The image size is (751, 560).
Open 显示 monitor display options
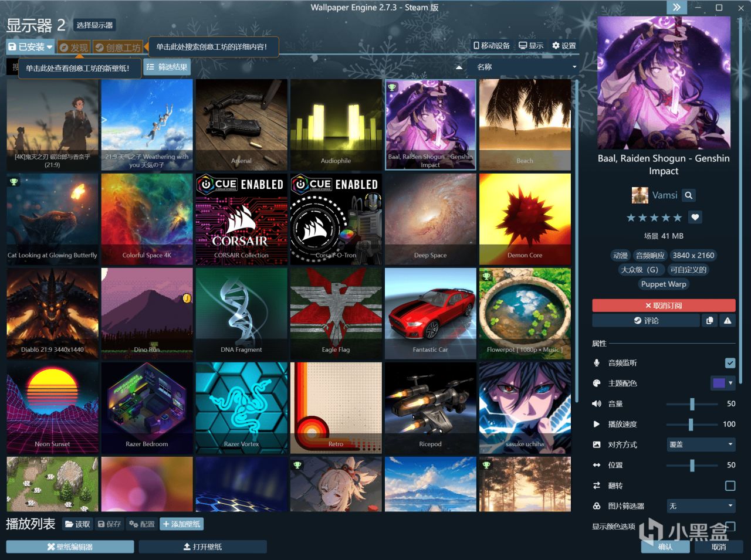(531, 46)
